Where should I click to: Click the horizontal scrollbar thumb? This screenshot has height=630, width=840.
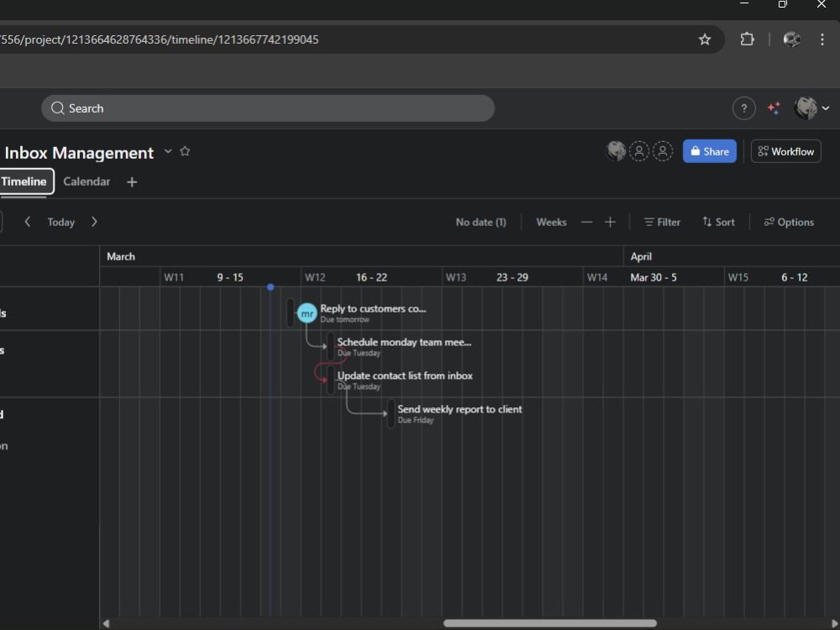click(x=549, y=623)
